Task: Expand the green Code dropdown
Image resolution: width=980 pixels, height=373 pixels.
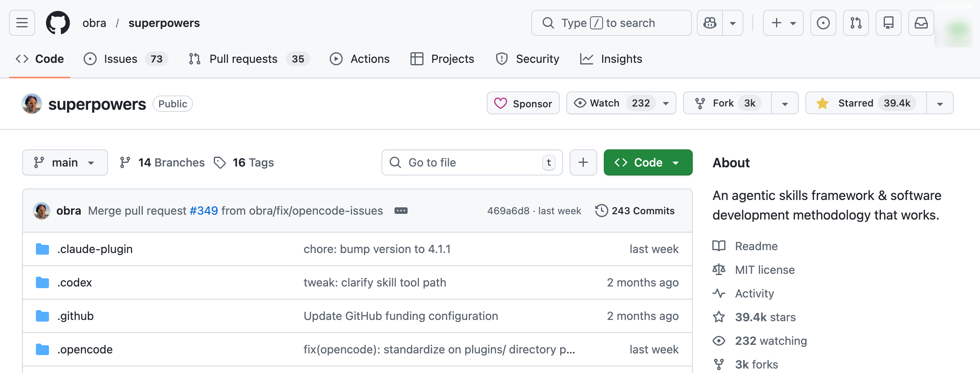Action: pyautogui.click(x=648, y=162)
